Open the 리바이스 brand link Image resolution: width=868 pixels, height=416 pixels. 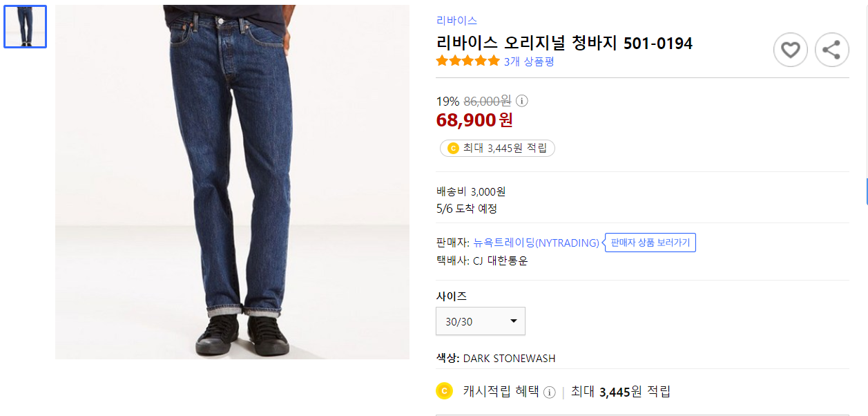[456, 20]
